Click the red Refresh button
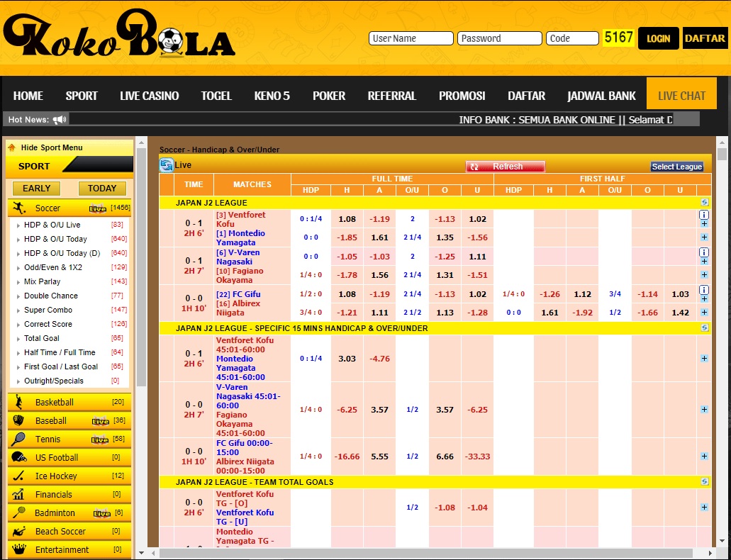This screenshot has height=560, width=731. click(x=505, y=167)
